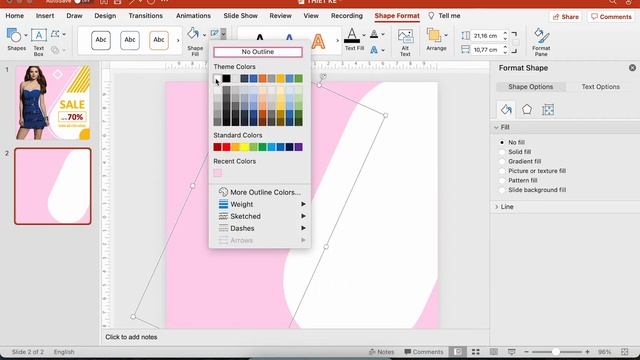
Task: Click the Text Effects icon
Action: pos(374,50)
